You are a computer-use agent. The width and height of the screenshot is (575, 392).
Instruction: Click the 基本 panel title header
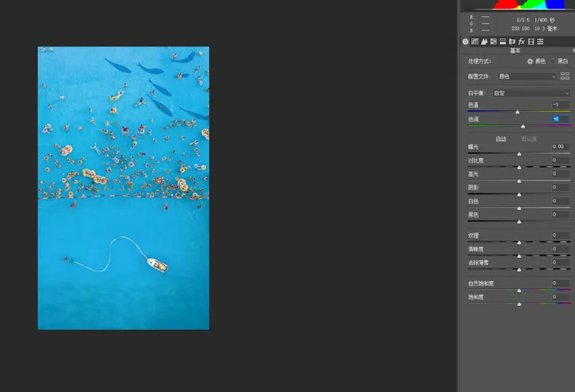coord(515,50)
